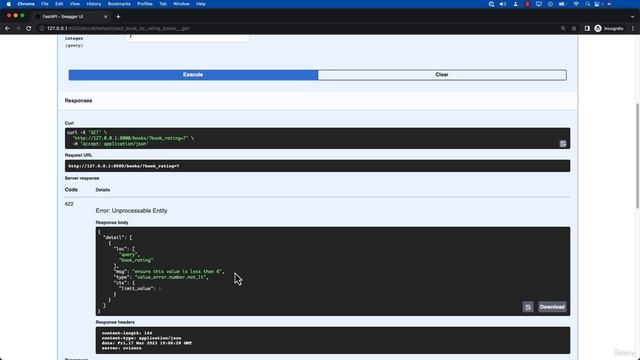Open the View menu
Image resolution: width=640 pixels, height=360 pixels.
pyautogui.click(x=75, y=4)
